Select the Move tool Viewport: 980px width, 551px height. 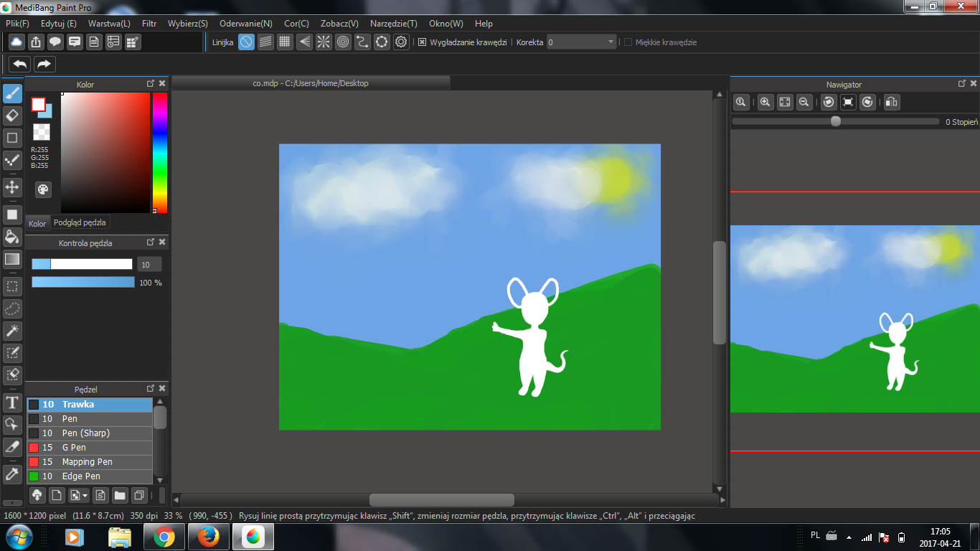click(x=12, y=188)
